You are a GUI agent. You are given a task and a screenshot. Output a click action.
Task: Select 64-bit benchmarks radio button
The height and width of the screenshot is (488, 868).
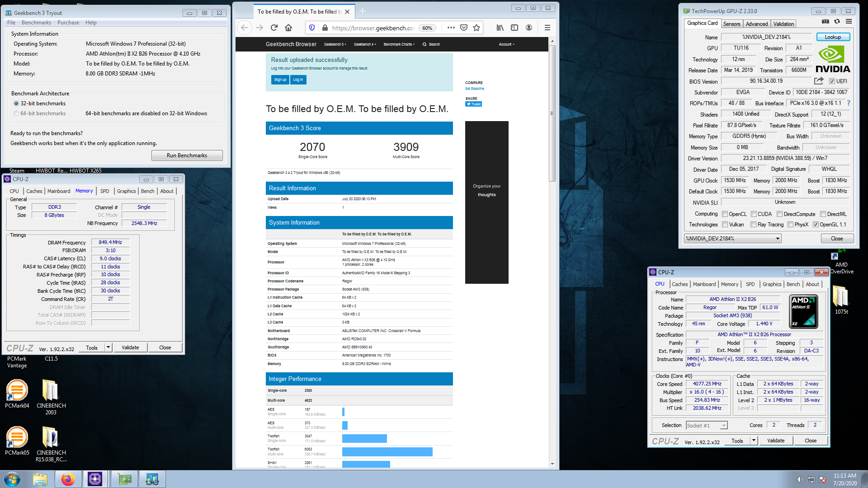(x=16, y=113)
